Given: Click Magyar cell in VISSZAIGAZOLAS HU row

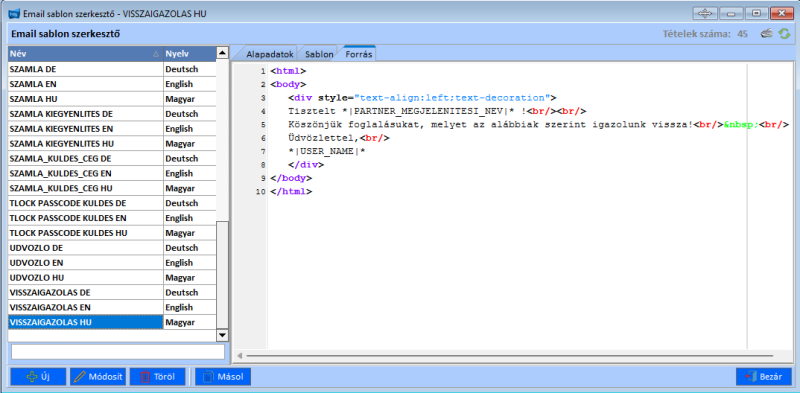Looking at the screenshot, I should click(x=189, y=322).
